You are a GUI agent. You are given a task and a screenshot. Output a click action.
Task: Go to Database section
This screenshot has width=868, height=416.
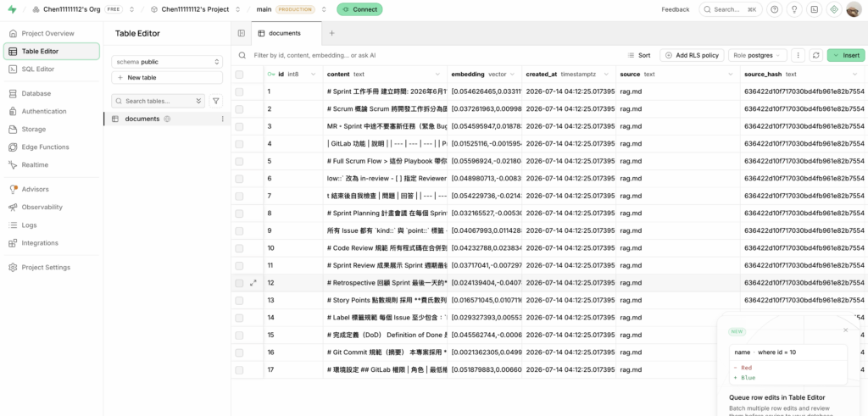52,93
